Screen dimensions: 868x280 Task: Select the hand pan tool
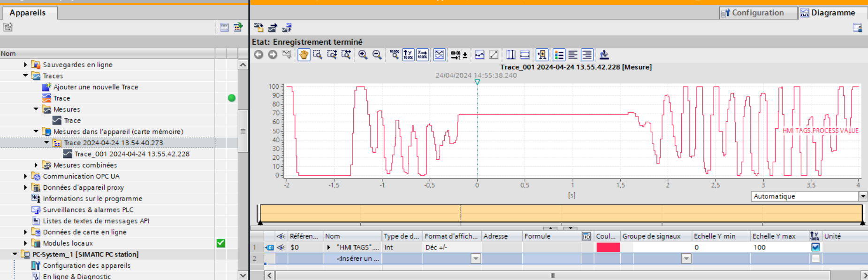(x=304, y=55)
